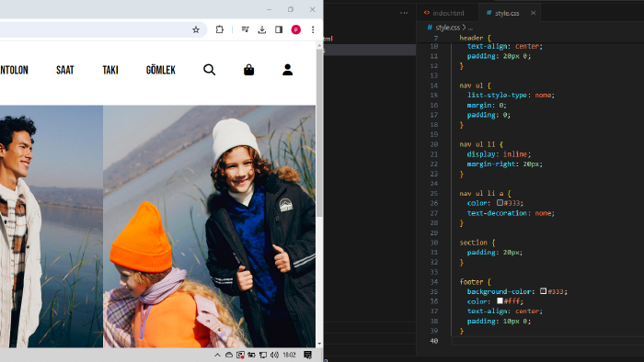Bookmark this page with the star icon
The height and width of the screenshot is (362, 644).
click(196, 29)
